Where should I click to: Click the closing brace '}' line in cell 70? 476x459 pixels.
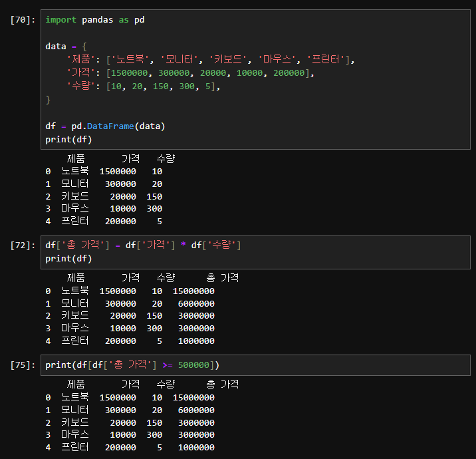click(48, 100)
